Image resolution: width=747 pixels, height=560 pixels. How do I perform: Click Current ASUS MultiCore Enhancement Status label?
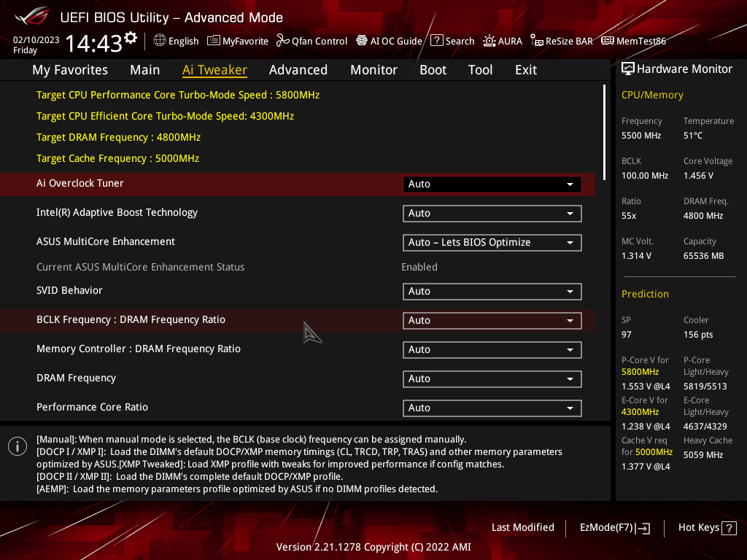tap(141, 267)
